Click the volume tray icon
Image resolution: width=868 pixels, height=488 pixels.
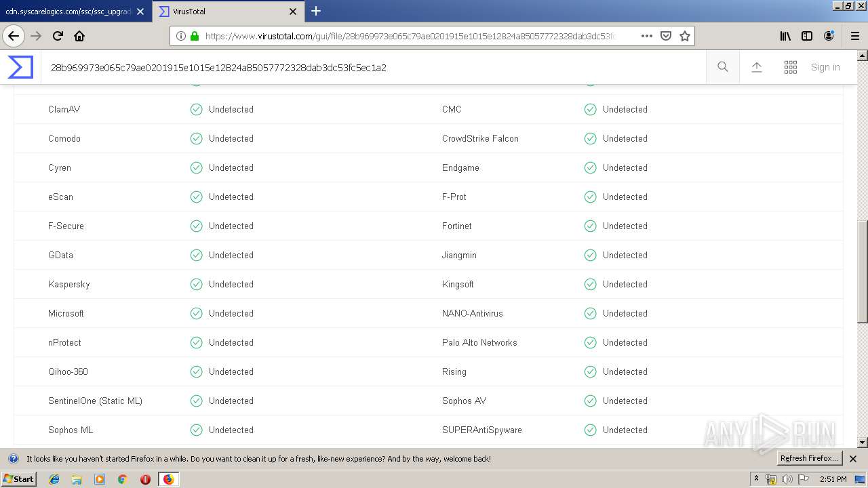[787, 479]
